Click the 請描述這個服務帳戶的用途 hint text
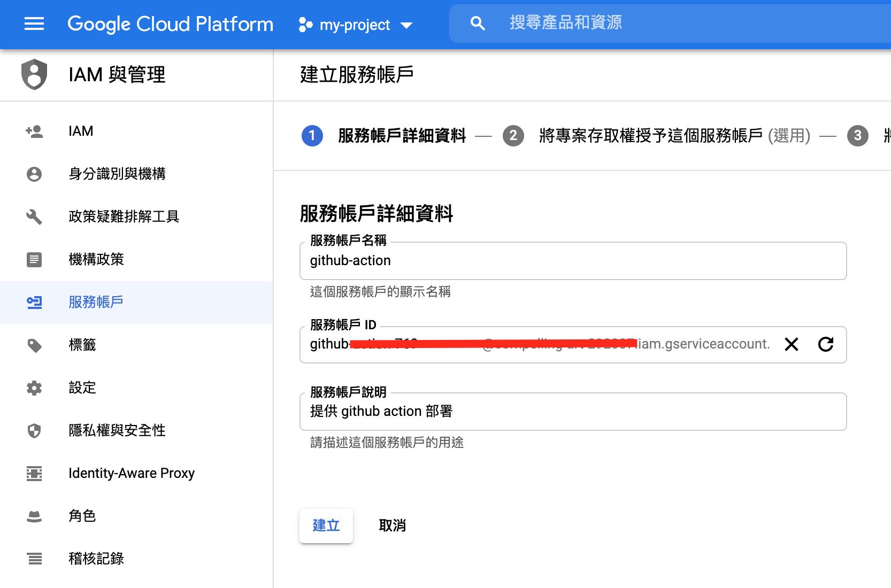Image resolution: width=891 pixels, height=588 pixels. pos(387,442)
